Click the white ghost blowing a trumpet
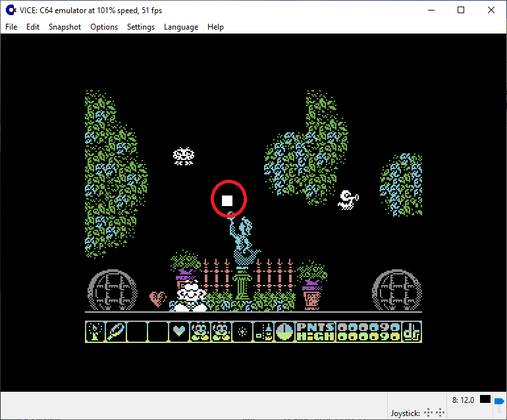The height and width of the screenshot is (420, 507). [348, 200]
